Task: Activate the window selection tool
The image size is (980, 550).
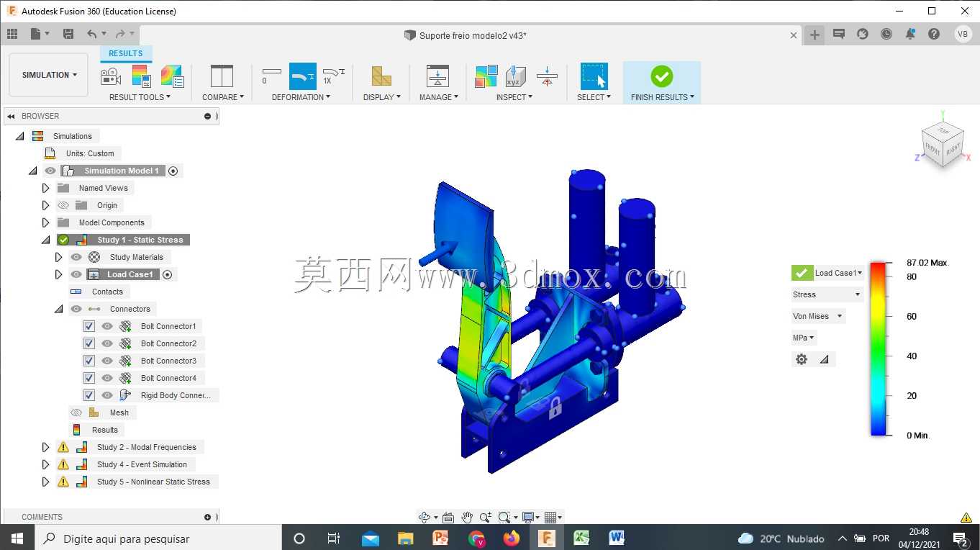Action: 594,76
